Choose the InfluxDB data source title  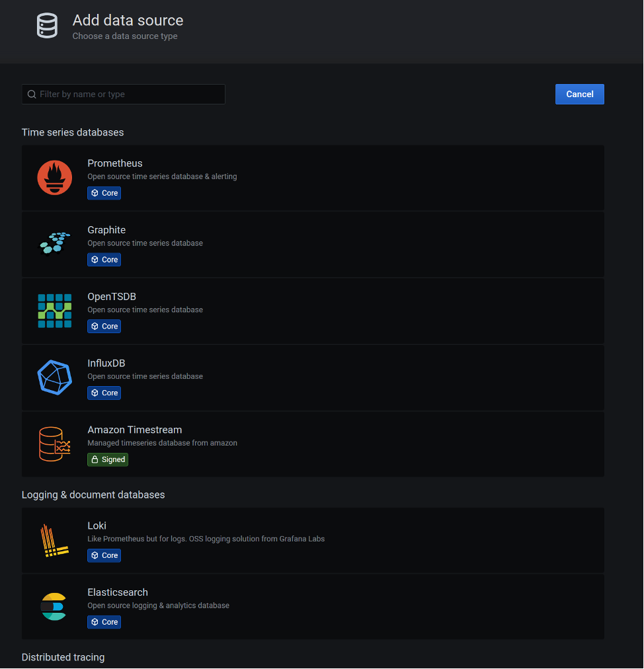coord(106,363)
